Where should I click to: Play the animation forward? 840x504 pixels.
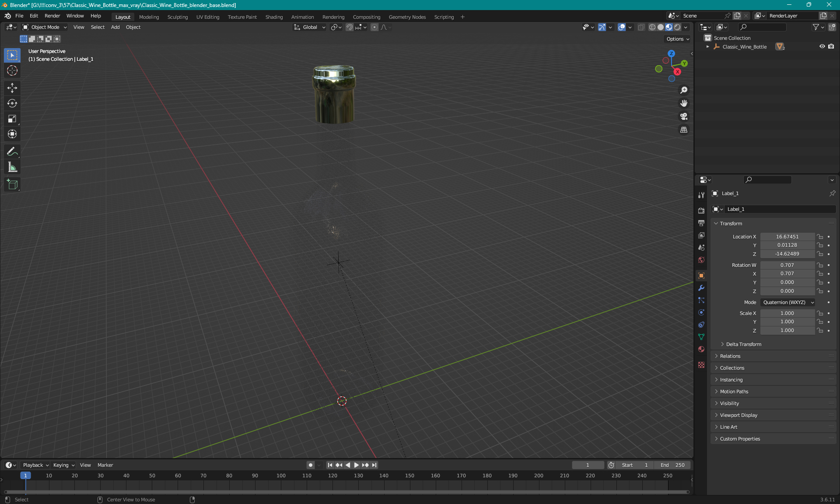point(356,465)
